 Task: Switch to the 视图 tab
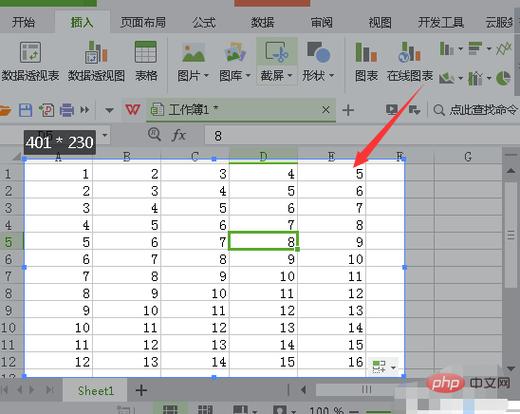pyautogui.click(x=380, y=23)
